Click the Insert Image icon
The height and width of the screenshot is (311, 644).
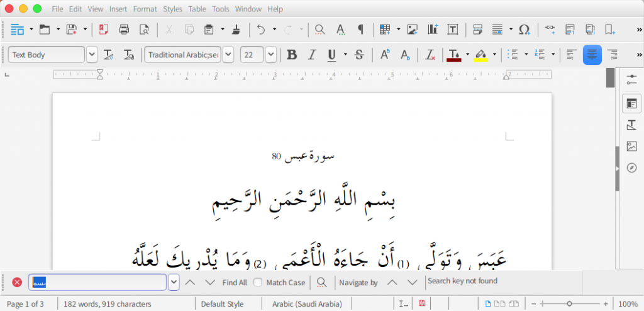coord(412,29)
